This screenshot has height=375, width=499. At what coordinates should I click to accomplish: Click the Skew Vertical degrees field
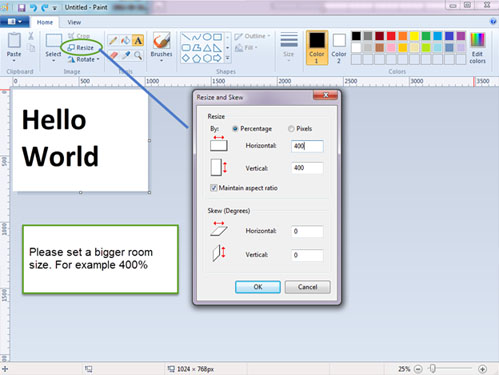307,255
